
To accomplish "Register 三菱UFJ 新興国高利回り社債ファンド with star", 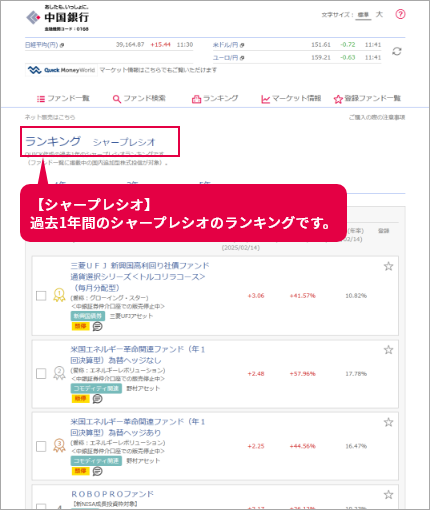I will (388, 266).
